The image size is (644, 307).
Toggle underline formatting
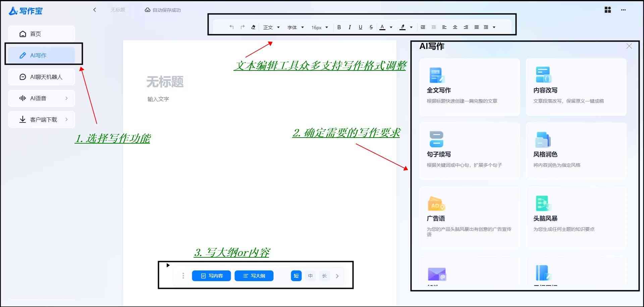[x=361, y=27]
